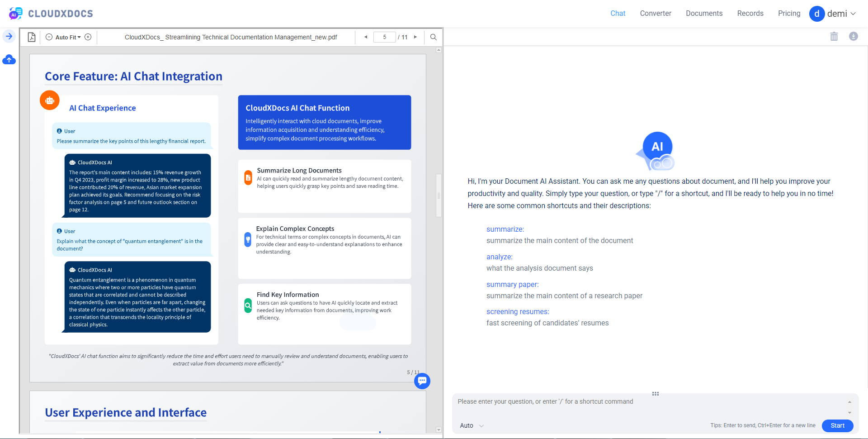Click 'Find Key Information' card title

pyautogui.click(x=288, y=295)
